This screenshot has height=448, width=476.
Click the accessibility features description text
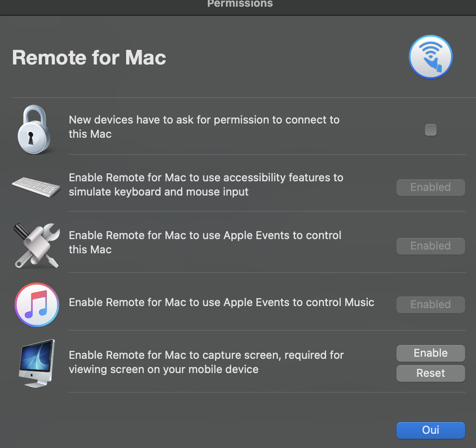click(206, 185)
